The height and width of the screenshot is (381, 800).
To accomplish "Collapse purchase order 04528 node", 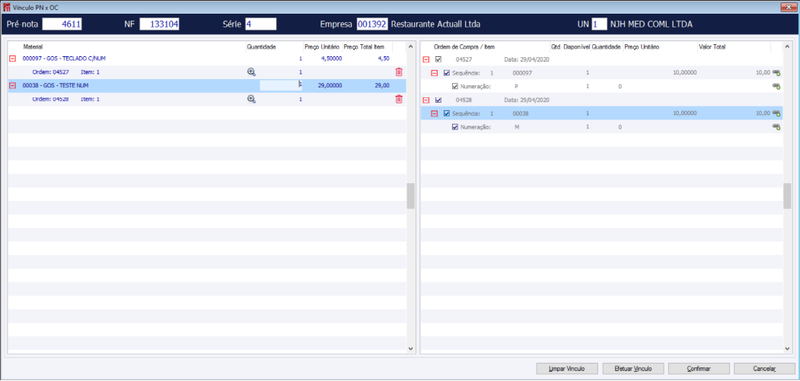I will pos(427,100).
